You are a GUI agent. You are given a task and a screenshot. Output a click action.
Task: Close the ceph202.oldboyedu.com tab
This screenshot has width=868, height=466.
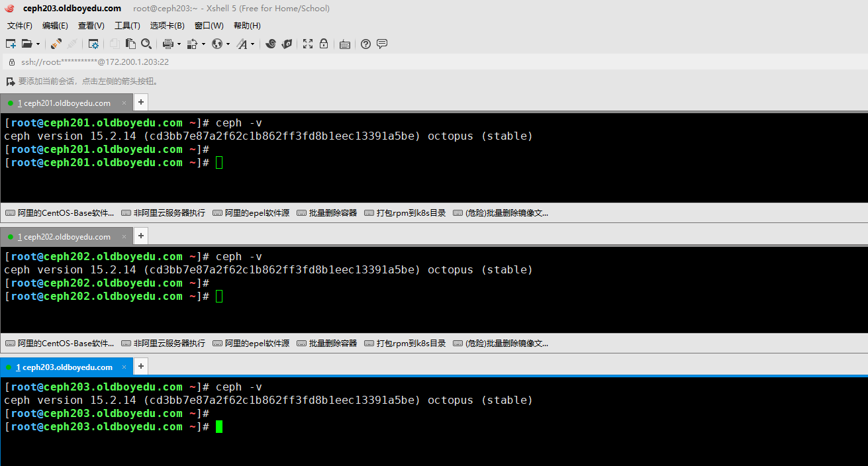[x=124, y=237]
